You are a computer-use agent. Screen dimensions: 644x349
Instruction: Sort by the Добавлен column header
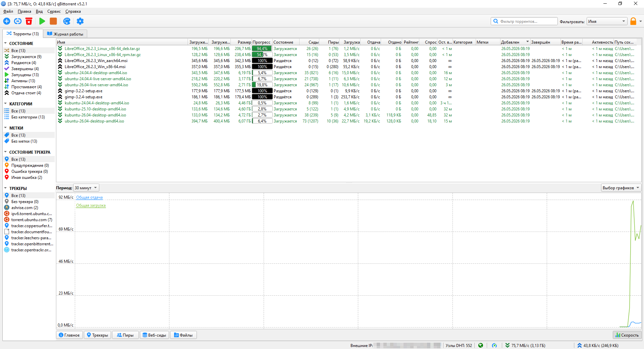(515, 42)
